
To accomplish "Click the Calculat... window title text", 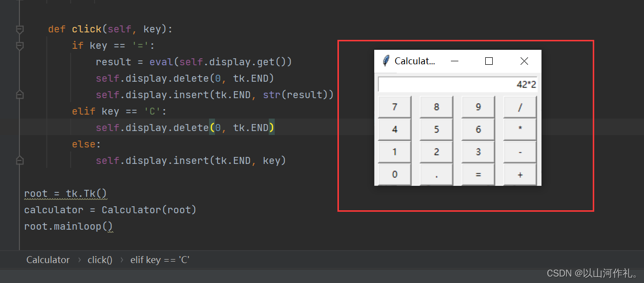I will click(x=415, y=61).
